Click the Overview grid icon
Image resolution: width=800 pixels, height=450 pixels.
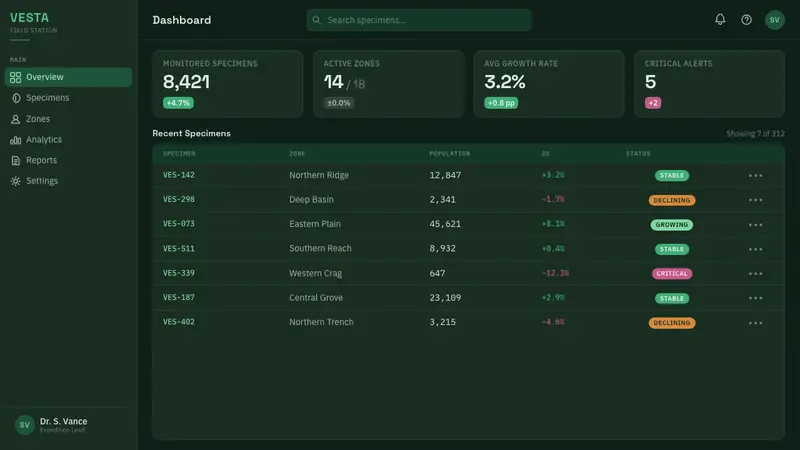[x=15, y=77]
